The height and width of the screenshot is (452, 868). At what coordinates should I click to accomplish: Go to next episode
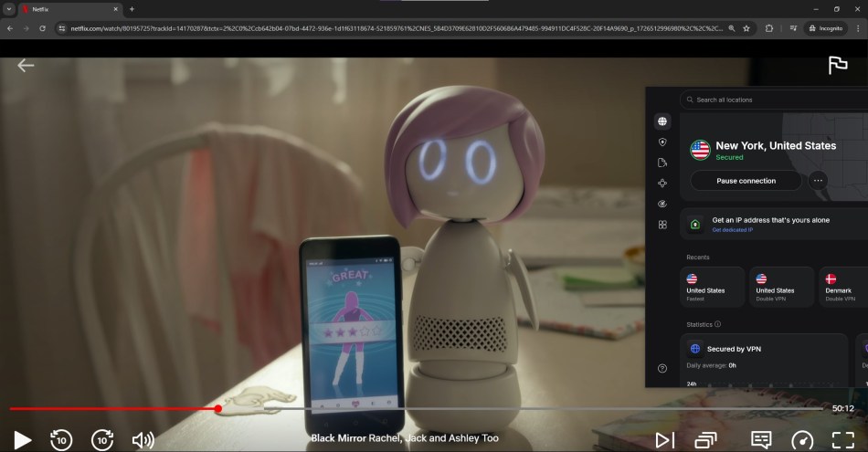(x=665, y=440)
